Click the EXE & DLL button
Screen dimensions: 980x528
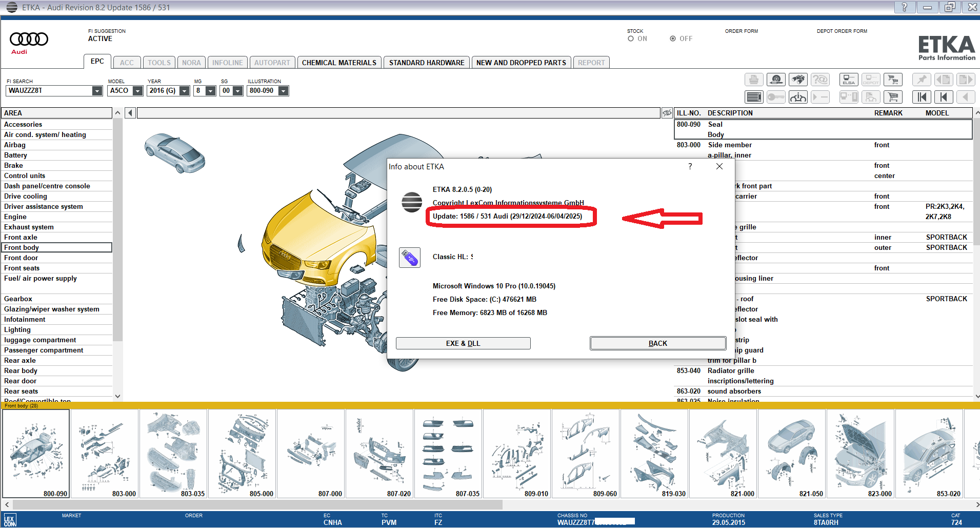coord(463,343)
